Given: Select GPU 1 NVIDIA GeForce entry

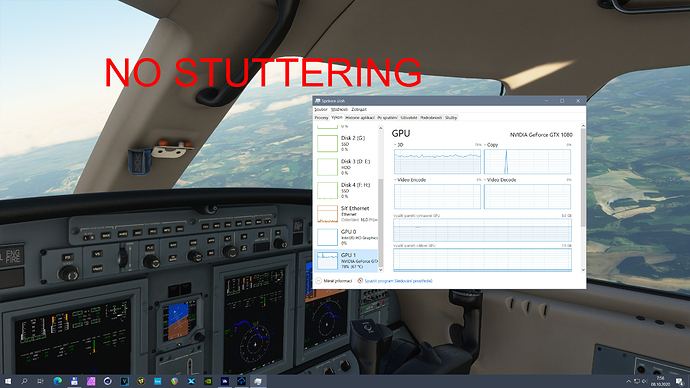Looking at the screenshot, I should click(347, 260).
